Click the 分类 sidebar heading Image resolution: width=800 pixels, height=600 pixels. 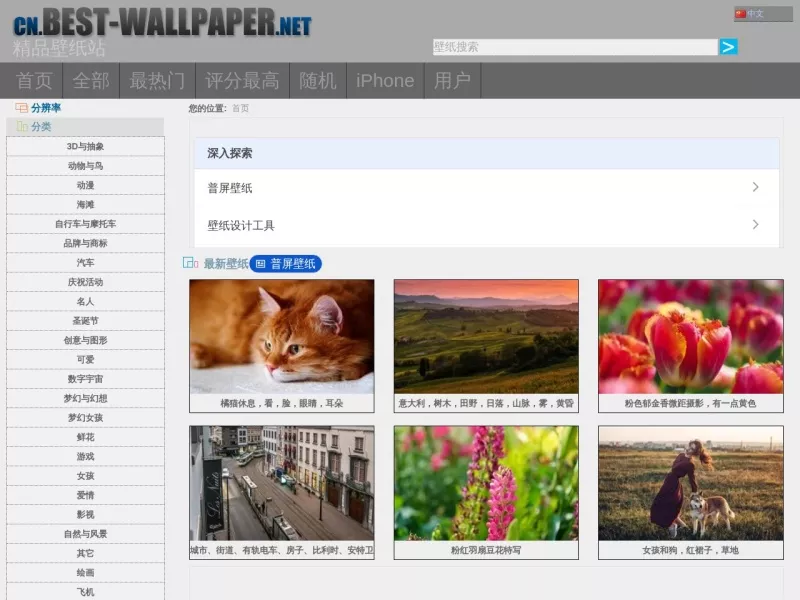tap(41, 127)
